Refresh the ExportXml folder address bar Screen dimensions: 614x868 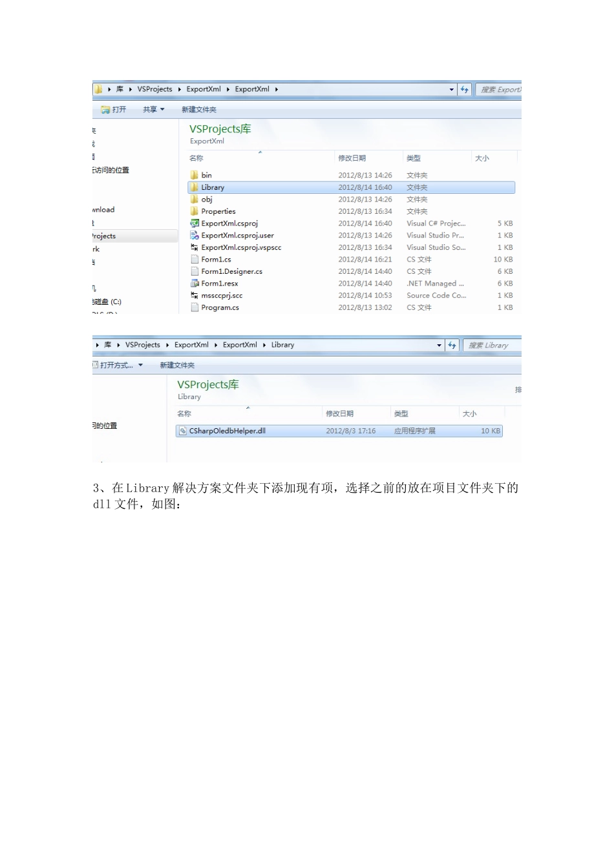tap(464, 90)
